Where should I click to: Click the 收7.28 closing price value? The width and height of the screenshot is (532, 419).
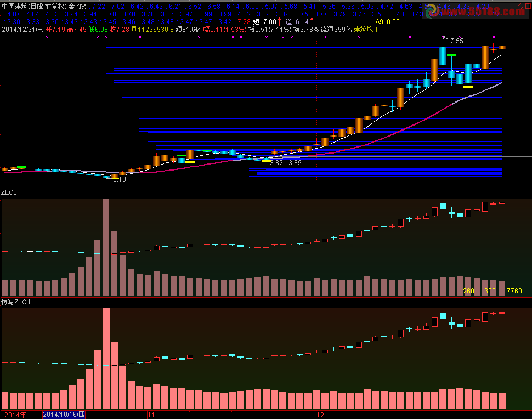click(x=120, y=30)
